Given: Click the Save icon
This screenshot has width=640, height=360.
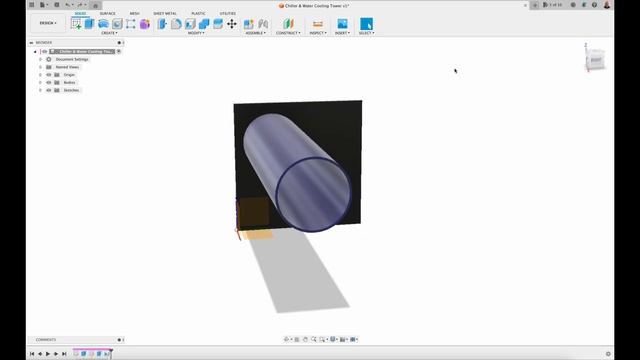Looking at the screenshot, I should (57, 5).
